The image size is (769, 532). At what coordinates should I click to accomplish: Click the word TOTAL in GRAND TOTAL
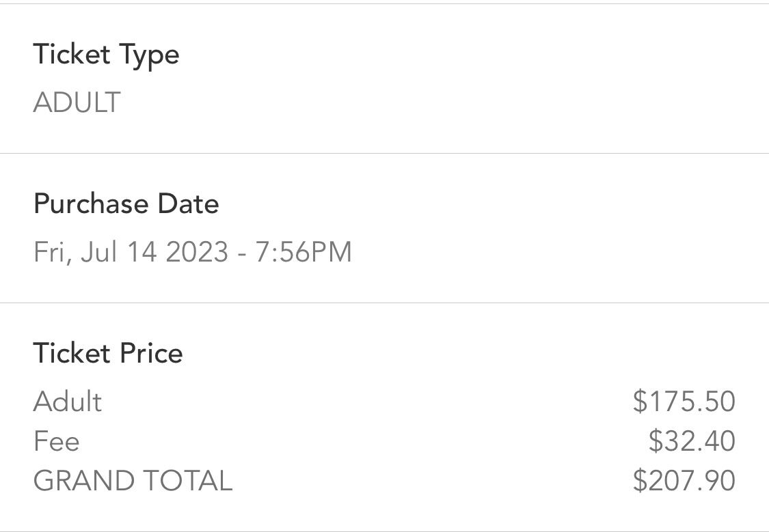click(x=187, y=481)
